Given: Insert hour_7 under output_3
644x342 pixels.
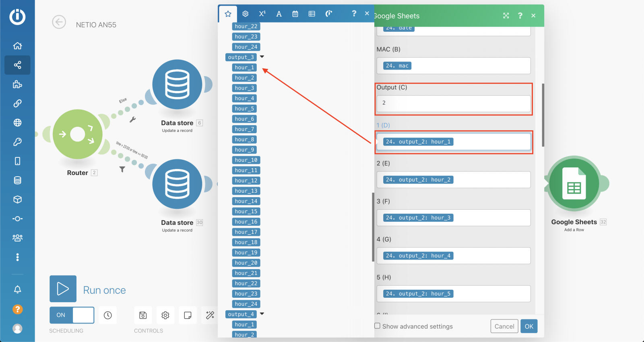Looking at the screenshot, I should tap(244, 129).
